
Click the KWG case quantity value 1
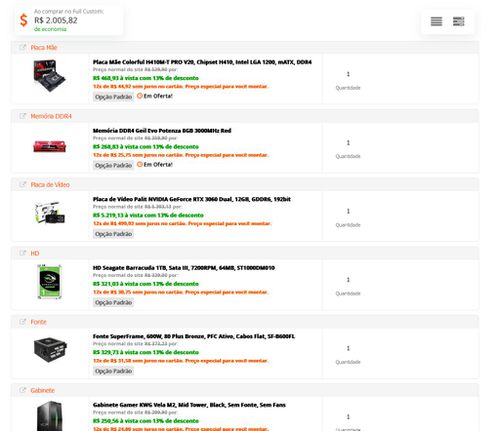click(x=348, y=417)
